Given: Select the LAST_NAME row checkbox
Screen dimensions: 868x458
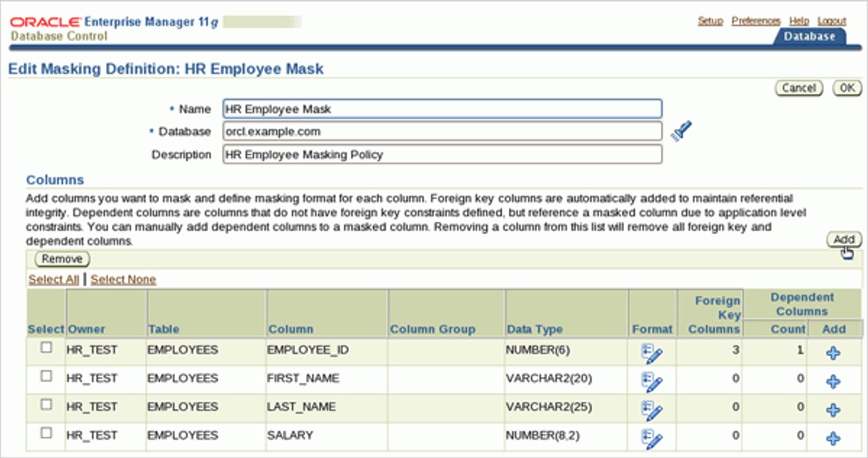Looking at the screenshot, I should click(46, 405).
